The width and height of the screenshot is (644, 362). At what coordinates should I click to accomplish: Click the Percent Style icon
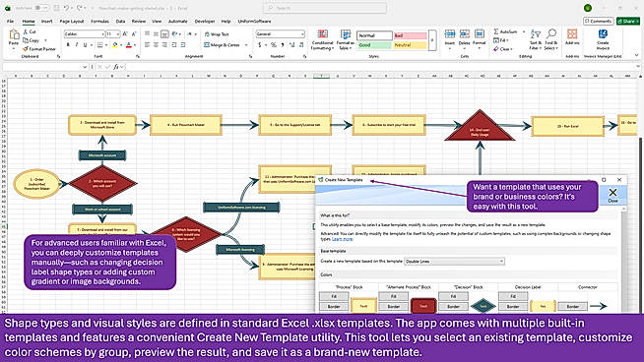(273, 44)
